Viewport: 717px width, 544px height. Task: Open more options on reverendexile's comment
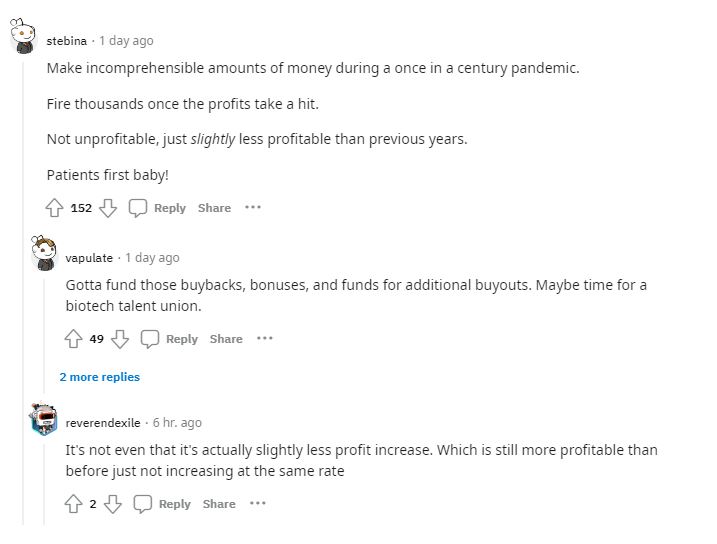pos(258,504)
